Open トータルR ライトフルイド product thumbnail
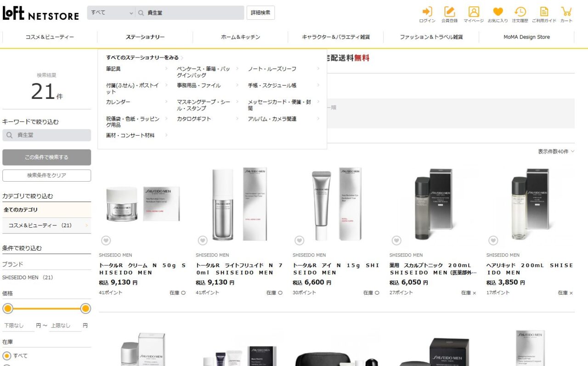This screenshot has height=366, width=588. (x=239, y=204)
